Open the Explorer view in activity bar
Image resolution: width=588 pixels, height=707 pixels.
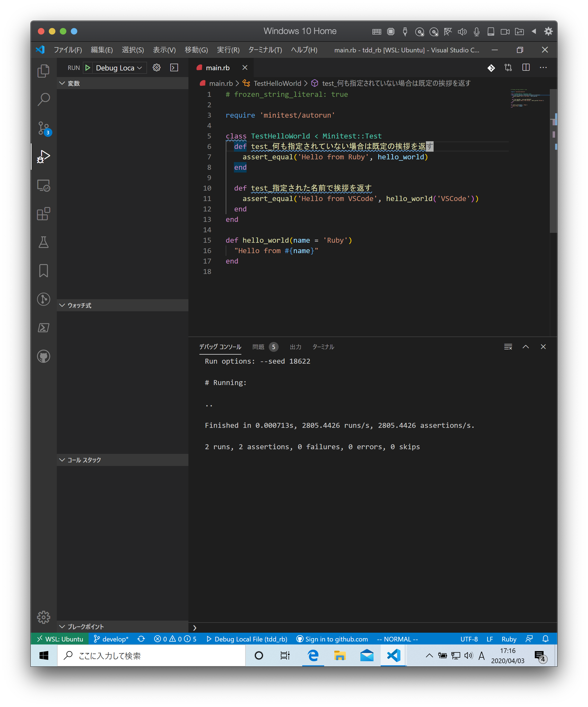pyautogui.click(x=43, y=71)
